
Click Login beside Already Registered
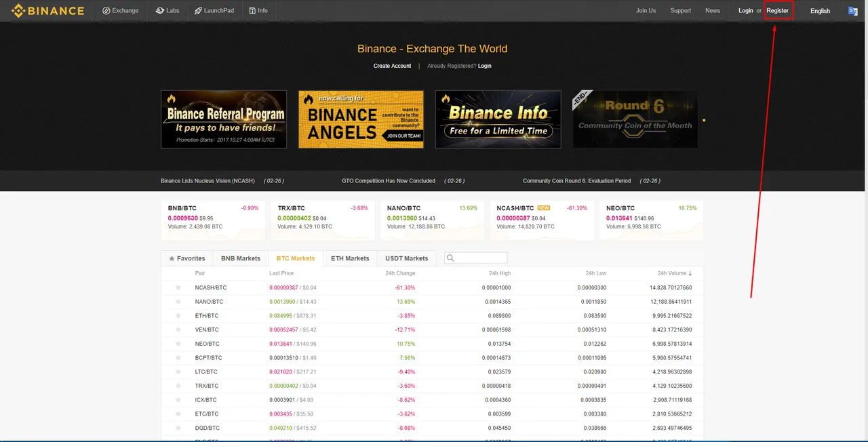pos(484,66)
